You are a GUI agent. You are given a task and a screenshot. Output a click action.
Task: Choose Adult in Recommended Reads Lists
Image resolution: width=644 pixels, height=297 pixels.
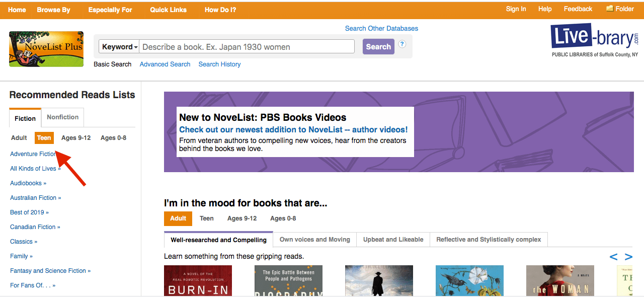click(x=19, y=138)
